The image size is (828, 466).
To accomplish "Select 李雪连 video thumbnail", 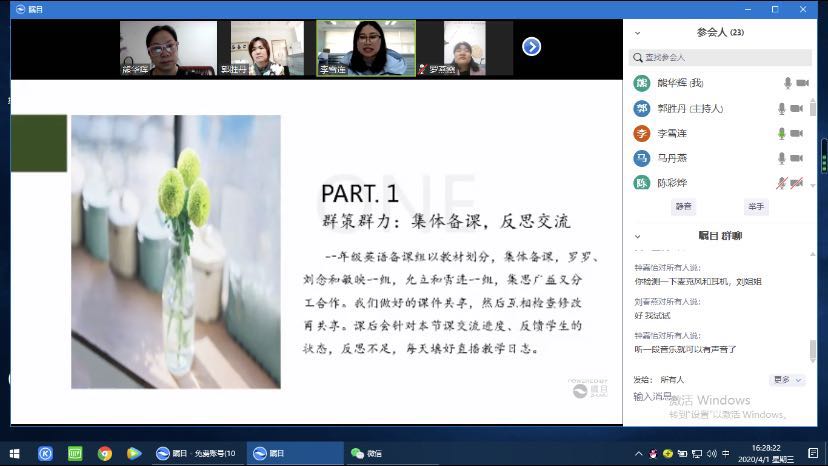I will (365, 48).
